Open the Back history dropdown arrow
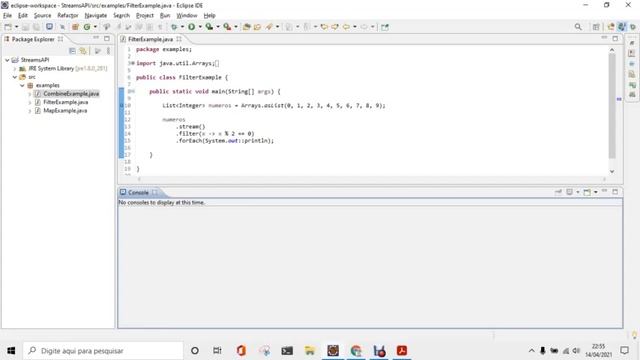Image resolution: width=640 pixels, height=360 pixels. coord(355,27)
